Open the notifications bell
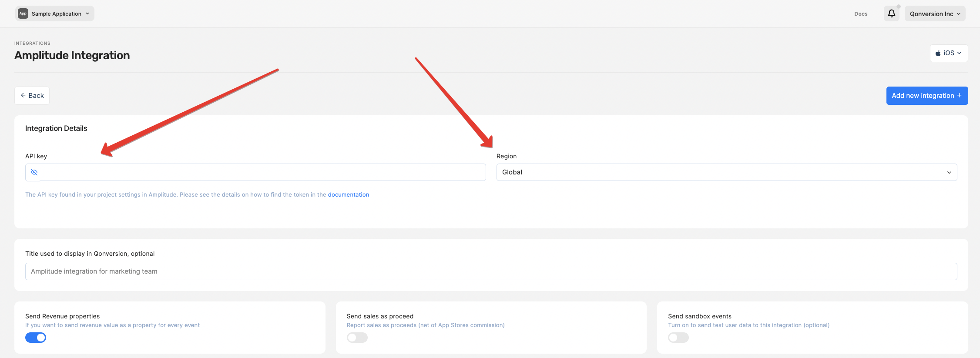 coord(891,13)
